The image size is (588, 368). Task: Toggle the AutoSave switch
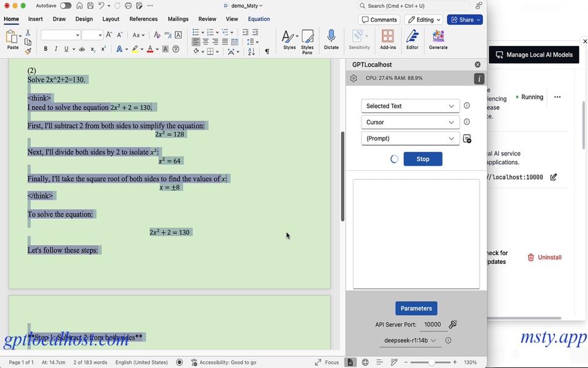(65, 6)
